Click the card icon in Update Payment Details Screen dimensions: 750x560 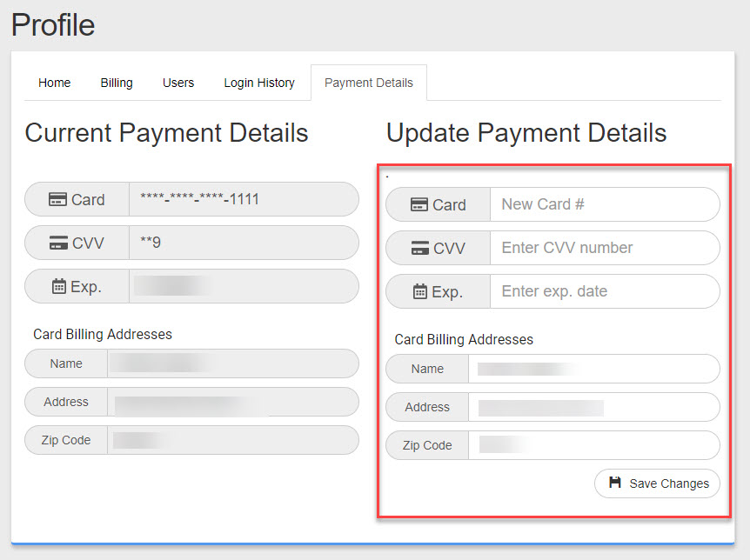[x=419, y=205]
